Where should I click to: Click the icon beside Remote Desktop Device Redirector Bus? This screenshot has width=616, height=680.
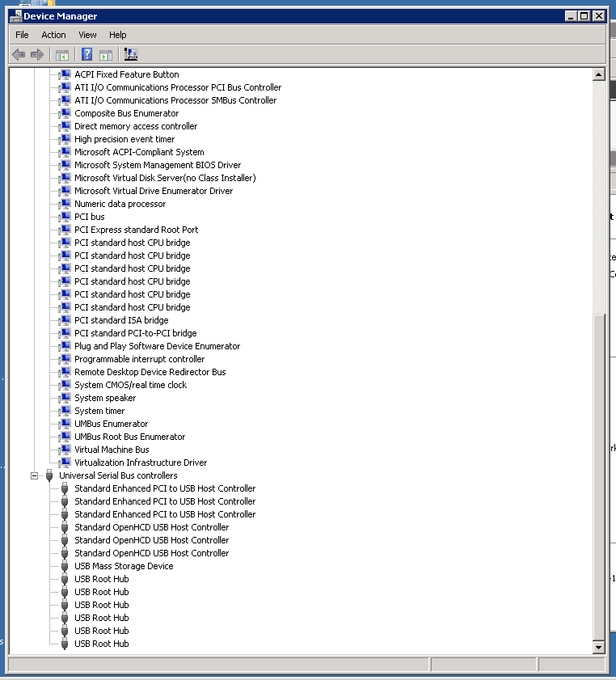click(x=65, y=372)
